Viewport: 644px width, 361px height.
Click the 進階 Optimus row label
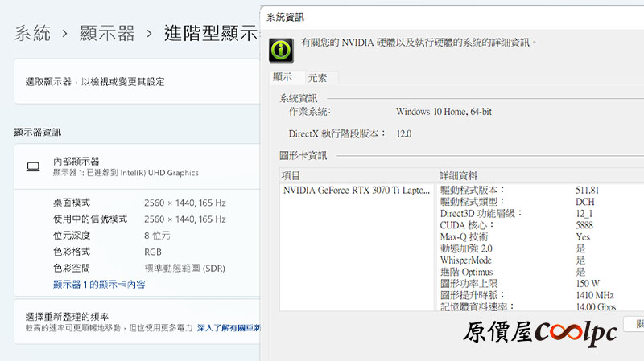466,272
